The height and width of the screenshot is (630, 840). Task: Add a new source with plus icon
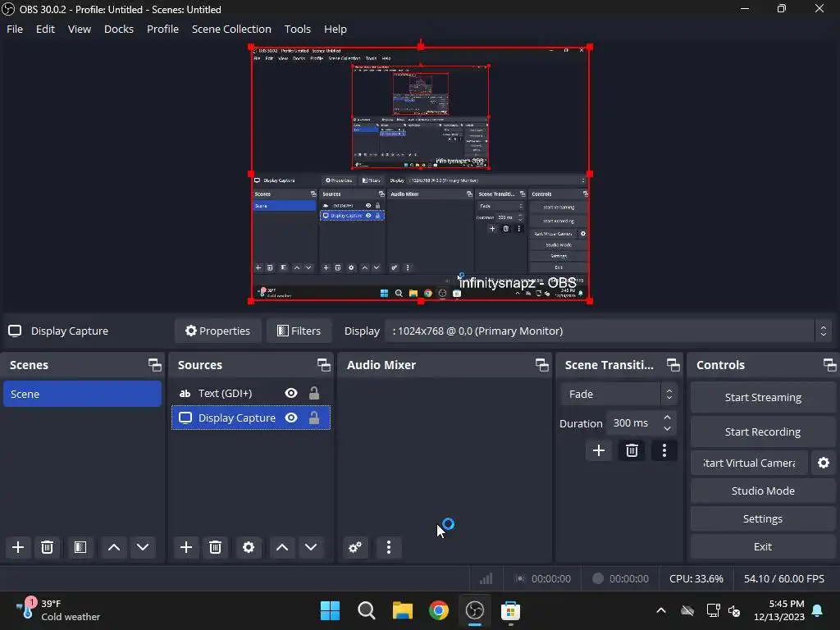tap(186, 547)
